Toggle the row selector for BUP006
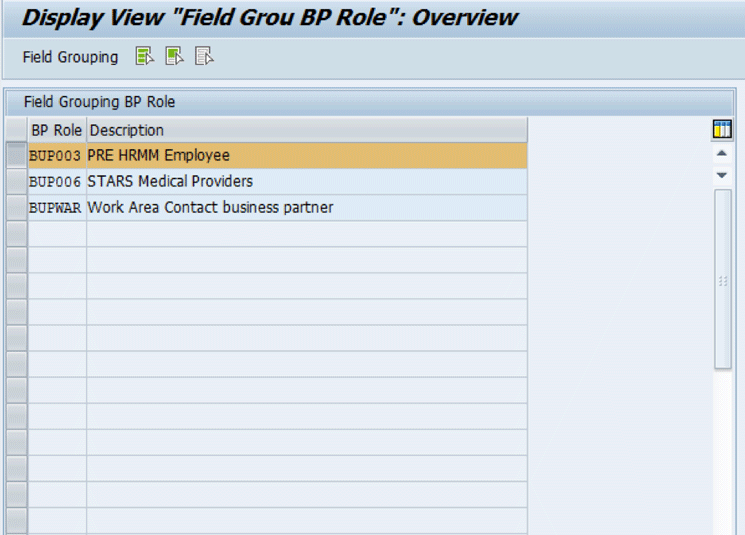The width and height of the screenshot is (745, 535). tap(16, 182)
